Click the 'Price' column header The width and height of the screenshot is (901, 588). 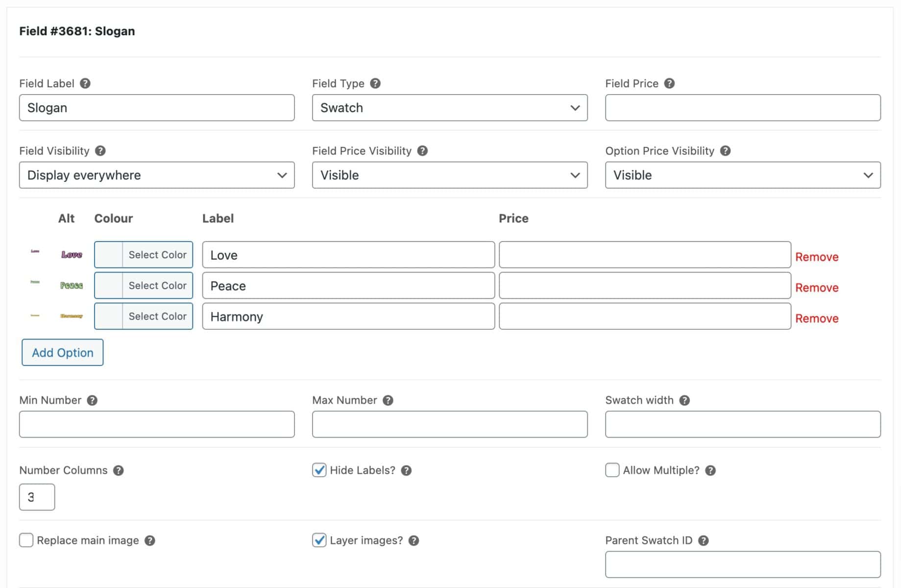(513, 219)
